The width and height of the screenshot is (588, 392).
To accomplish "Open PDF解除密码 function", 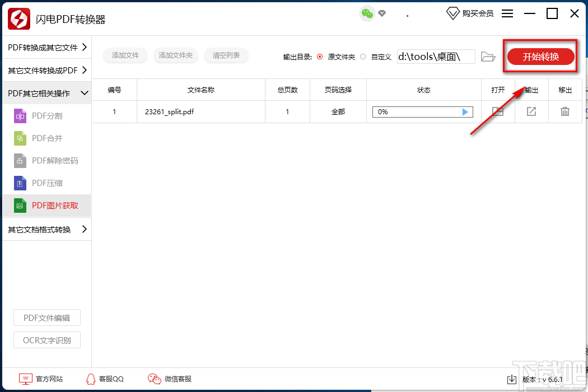I will pos(47,161).
